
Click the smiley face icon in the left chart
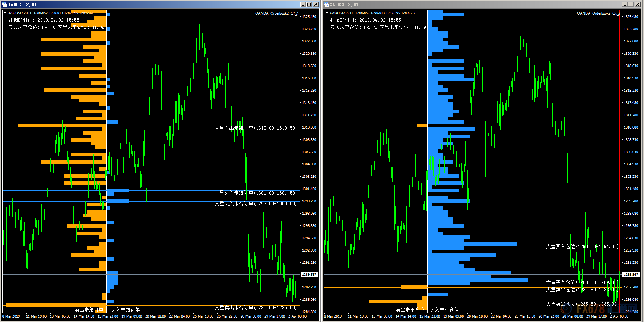click(296, 13)
